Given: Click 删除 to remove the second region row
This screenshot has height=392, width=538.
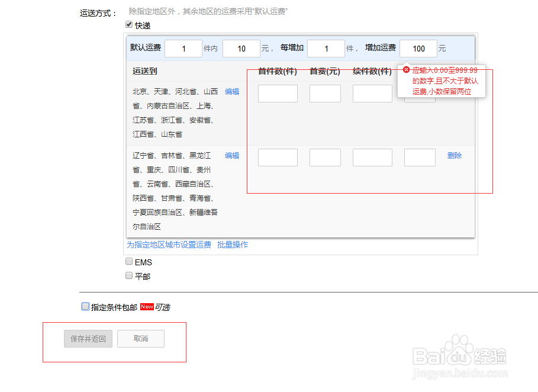Looking at the screenshot, I should (x=454, y=155).
